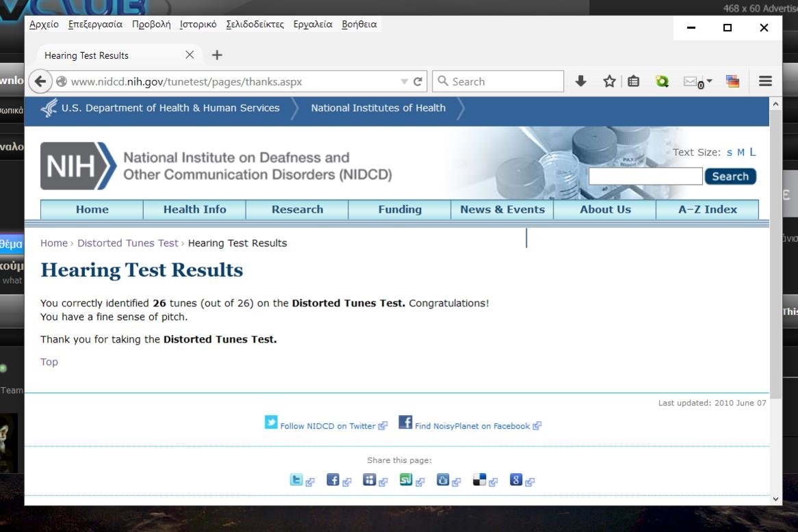
Task: Reload the page with the refresh icon
Action: coord(417,81)
